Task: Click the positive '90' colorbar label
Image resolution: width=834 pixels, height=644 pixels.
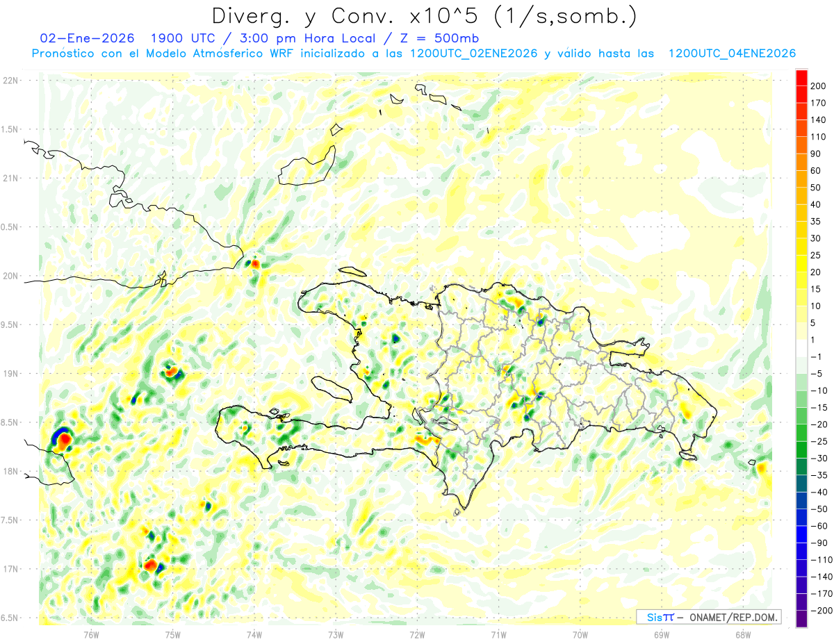Action: pyautogui.click(x=816, y=154)
